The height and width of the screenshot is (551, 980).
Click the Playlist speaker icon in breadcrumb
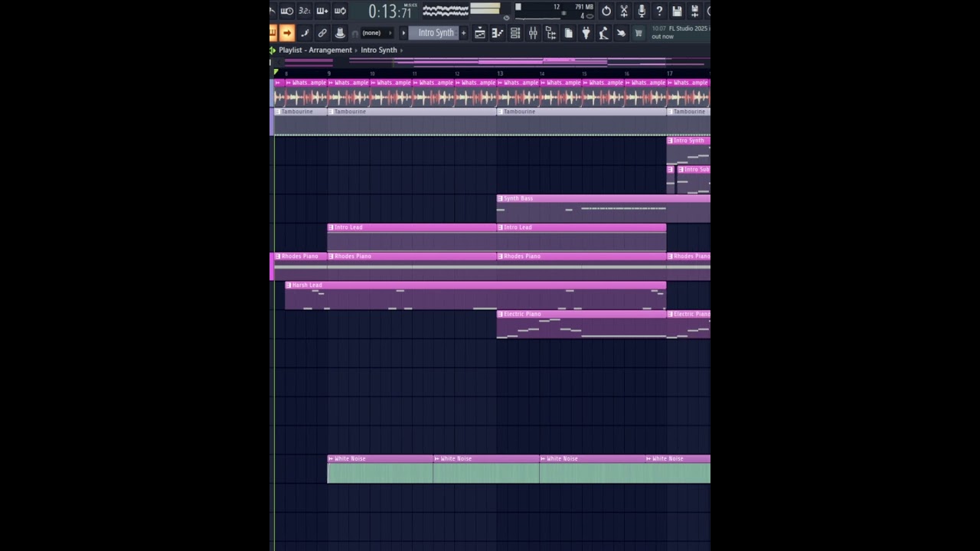273,50
